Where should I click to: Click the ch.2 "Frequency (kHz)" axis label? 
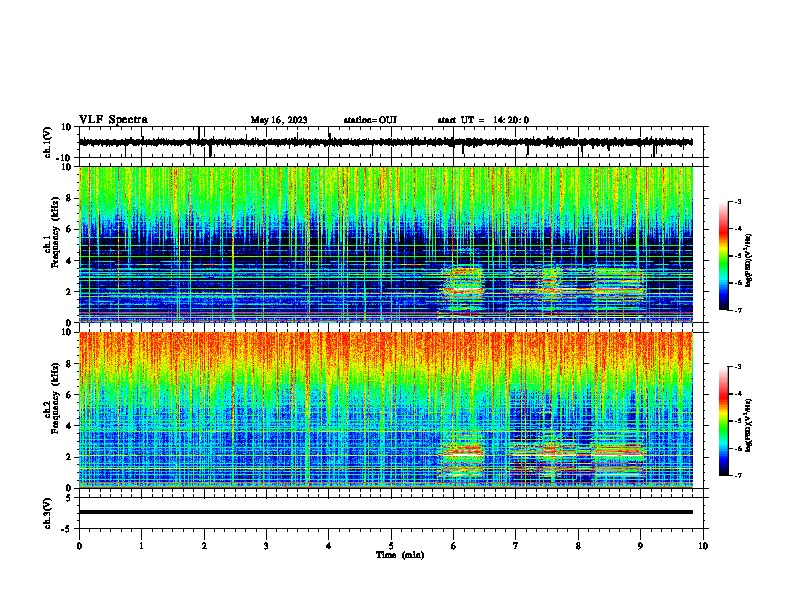coord(55,398)
